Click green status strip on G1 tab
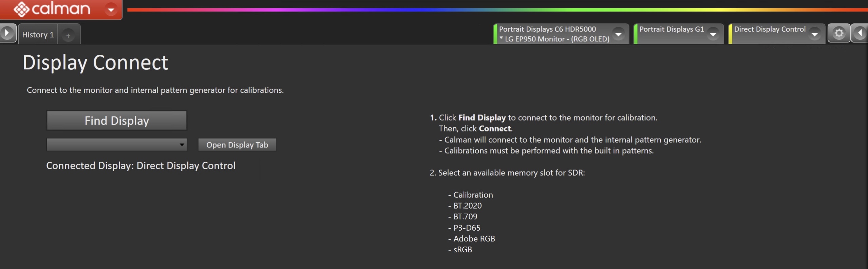 coord(636,34)
